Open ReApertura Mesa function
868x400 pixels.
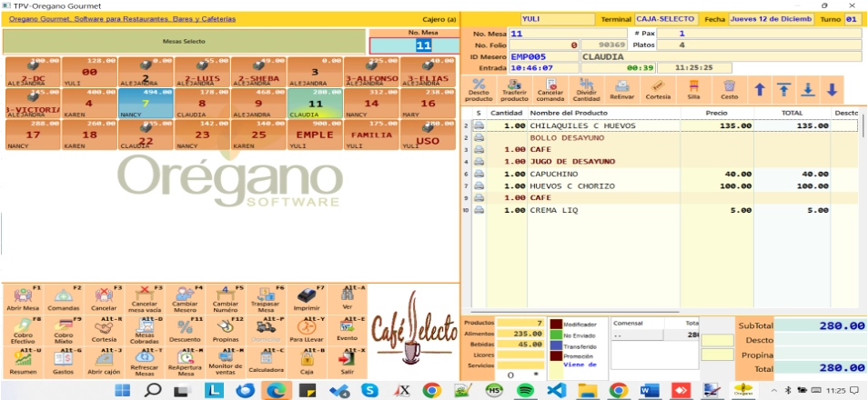click(185, 362)
